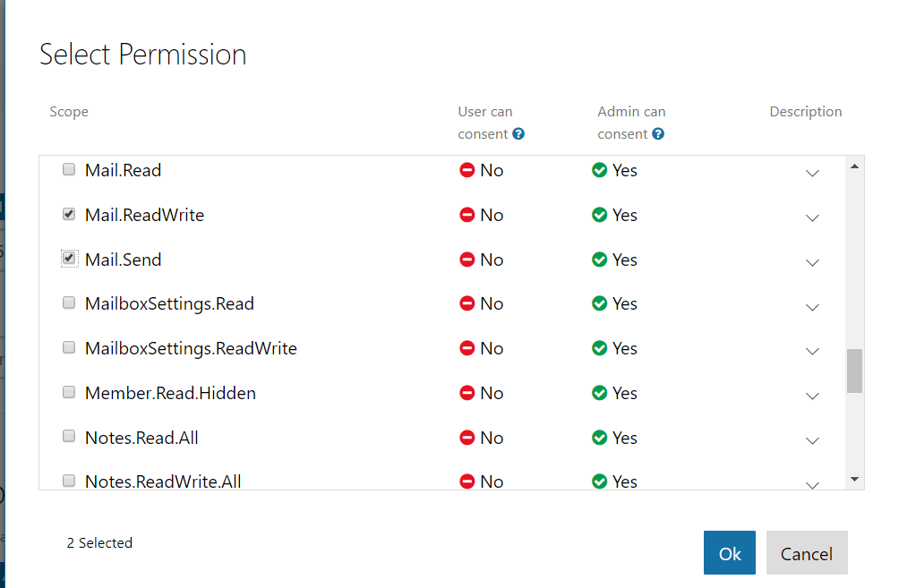
Task: Confirm the selection with Ok
Action: click(x=729, y=553)
